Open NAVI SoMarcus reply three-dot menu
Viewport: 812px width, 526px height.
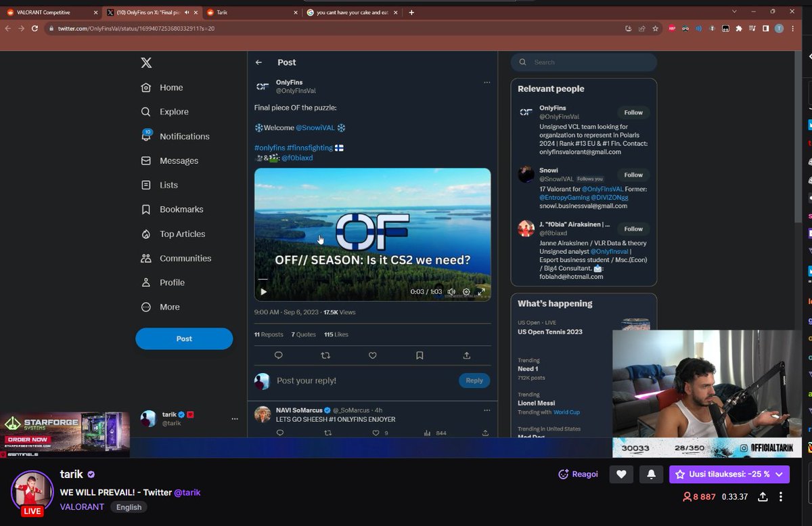(487, 410)
